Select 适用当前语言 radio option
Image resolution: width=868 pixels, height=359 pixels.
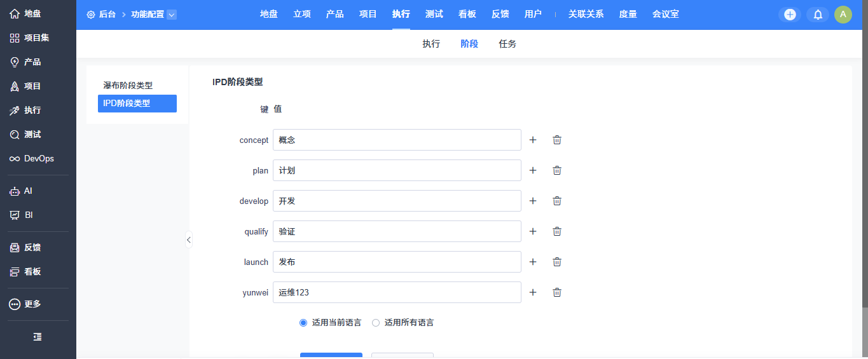(303, 323)
